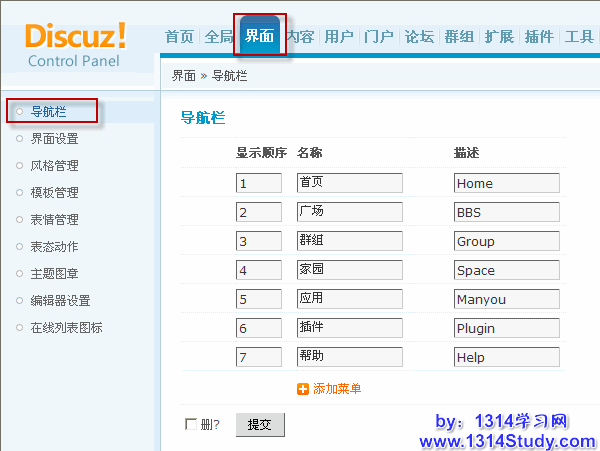This screenshot has width=600, height=451.
Task: Click the name field containing 广场
Action: click(349, 212)
